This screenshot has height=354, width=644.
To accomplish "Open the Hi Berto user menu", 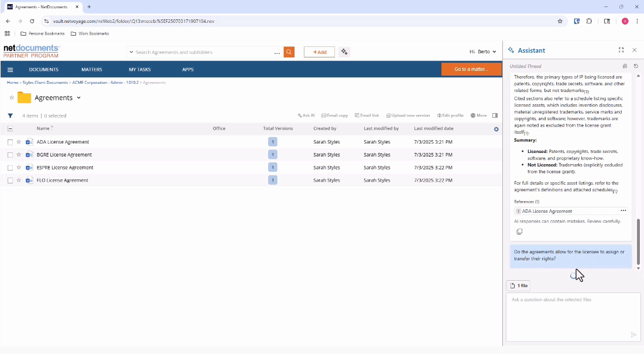I will (482, 52).
